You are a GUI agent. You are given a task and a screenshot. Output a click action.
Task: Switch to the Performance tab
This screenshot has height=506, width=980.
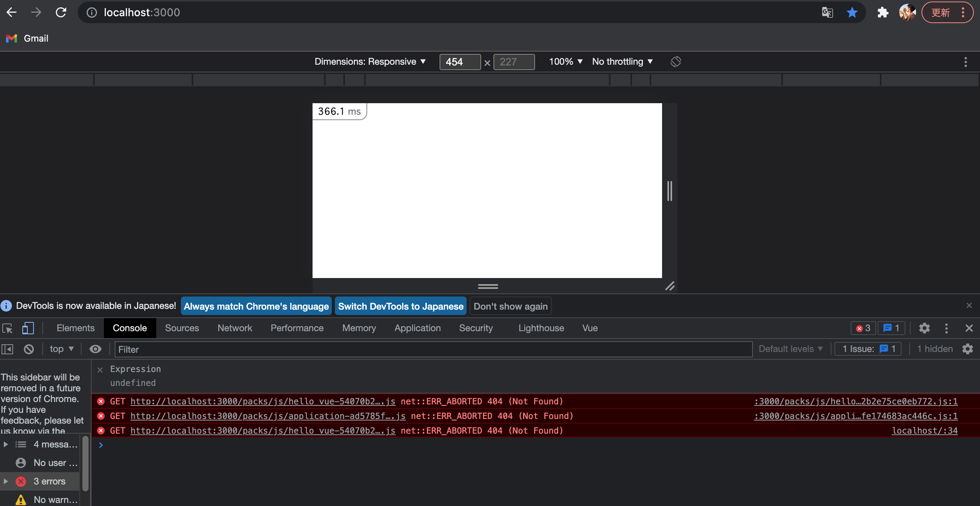click(297, 328)
